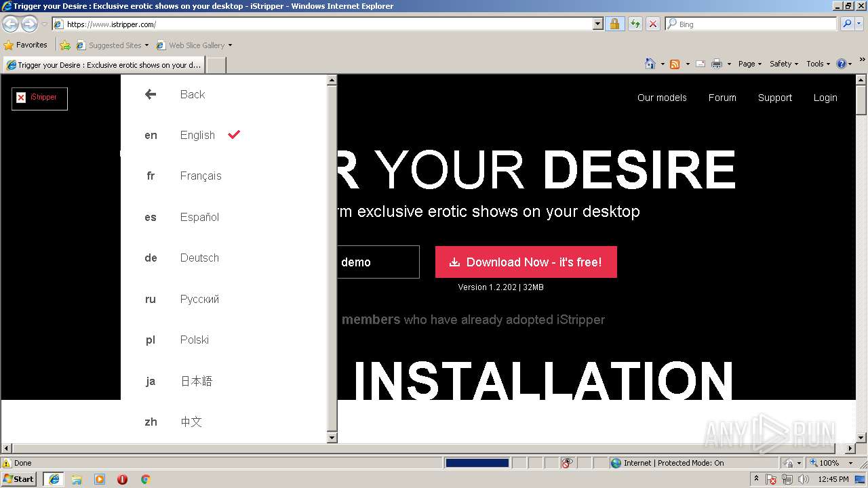This screenshot has width=868, height=488.
Task: Click the browser Back arrow button
Action: (11, 24)
